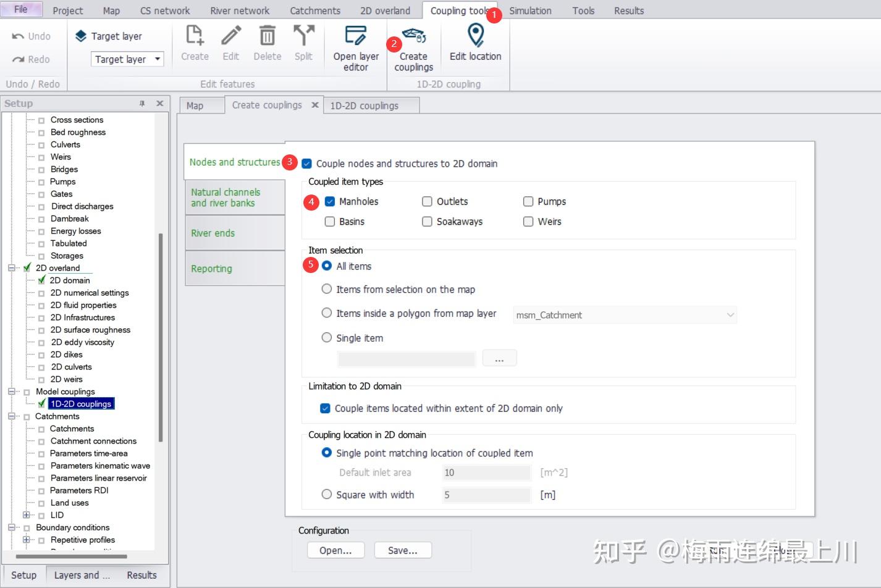Click the Edit pencil icon
881x588 pixels.
(231, 35)
